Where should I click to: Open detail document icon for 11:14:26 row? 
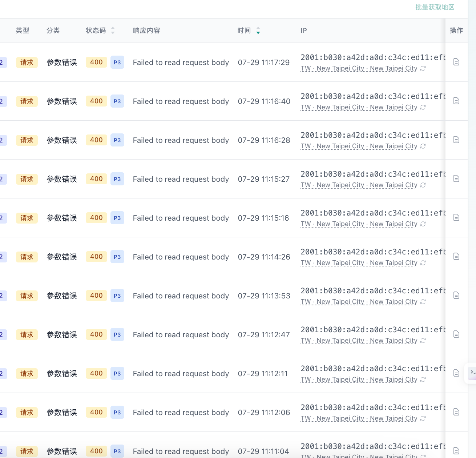pyautogui.click(x=456, y=257)
